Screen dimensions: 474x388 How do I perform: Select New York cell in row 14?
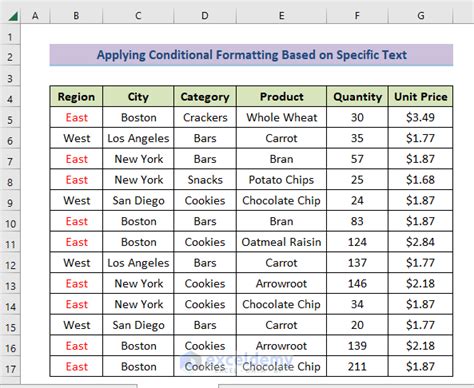coord(138,304)
